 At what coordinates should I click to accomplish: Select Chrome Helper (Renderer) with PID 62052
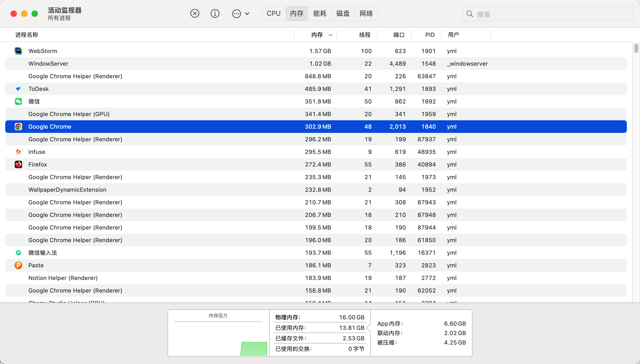pos(316,290)
